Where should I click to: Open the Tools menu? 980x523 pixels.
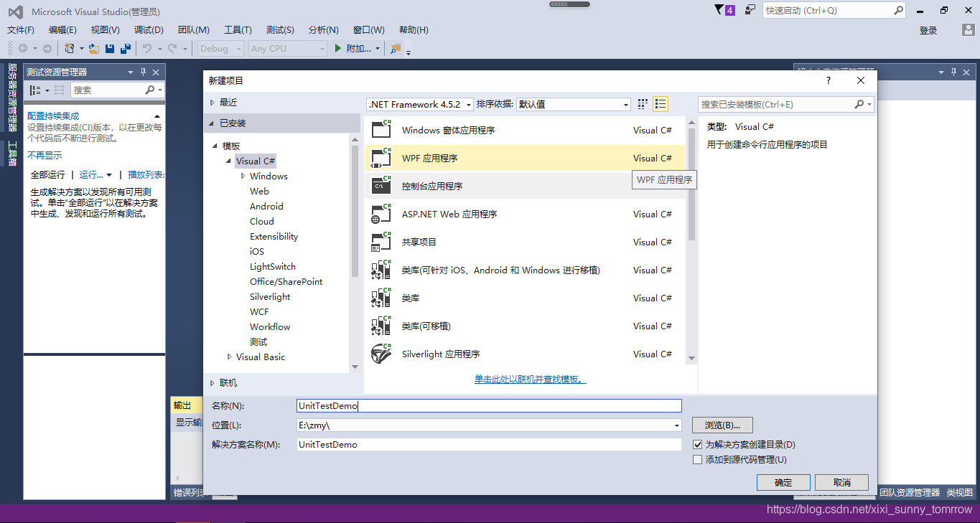click(238, 29)
